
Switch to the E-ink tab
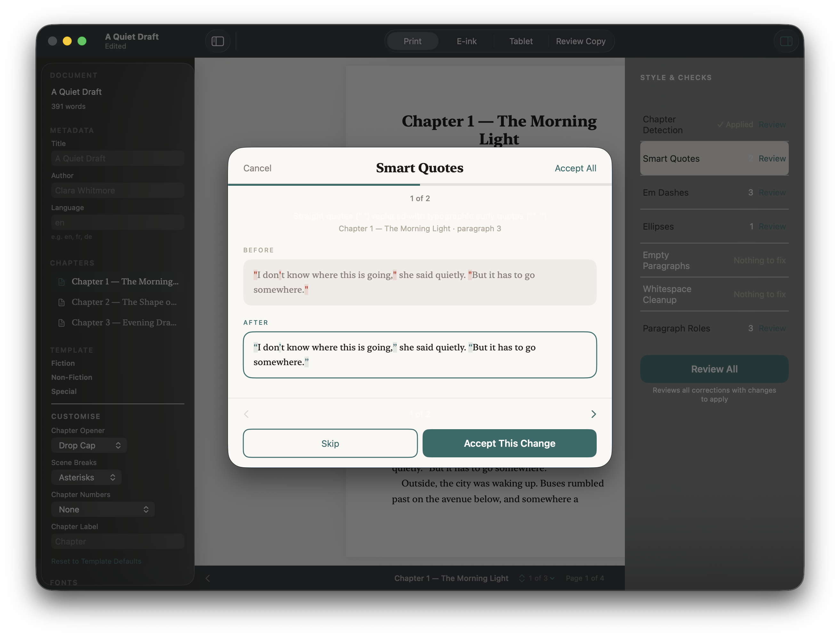pyautogui.click(x=466, y=41)
